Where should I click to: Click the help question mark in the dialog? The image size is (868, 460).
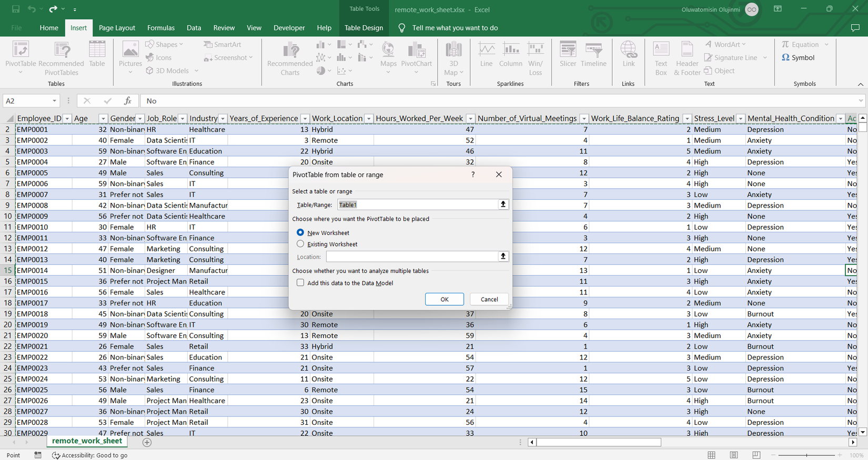coord(473,175)
